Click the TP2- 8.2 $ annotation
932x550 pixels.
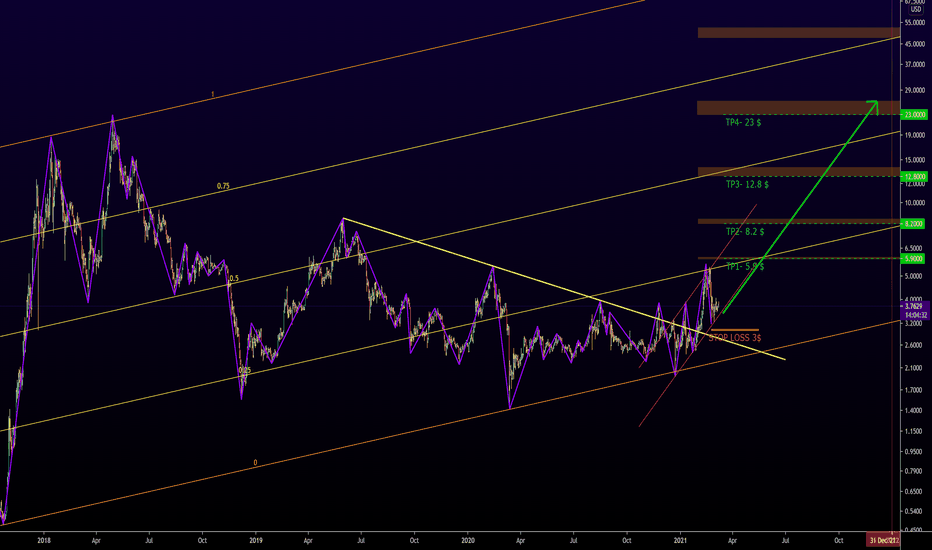click(x=745, y=231)
